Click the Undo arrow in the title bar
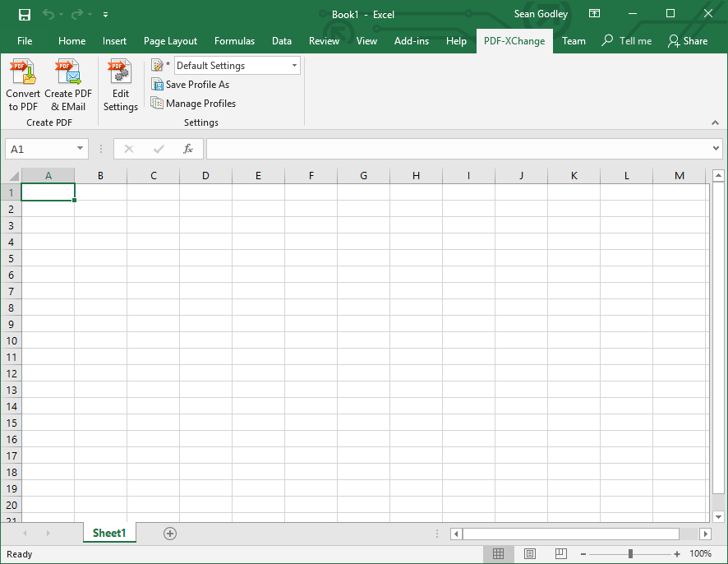The image size is (728, 564). pos(48,15)
